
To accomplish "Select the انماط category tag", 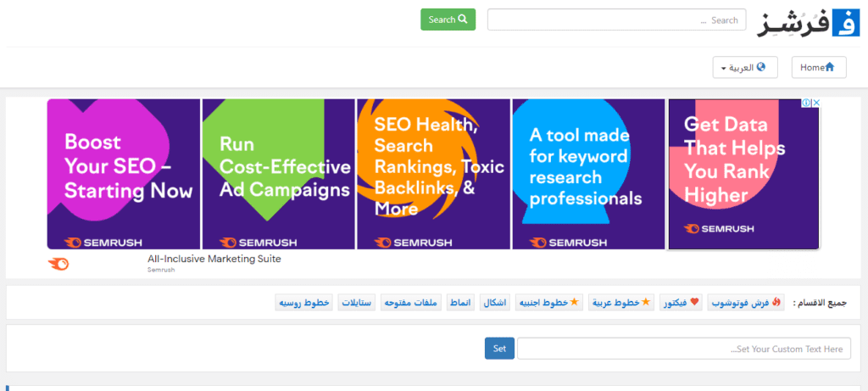I will pyautogui.click(x=461, y=303).
